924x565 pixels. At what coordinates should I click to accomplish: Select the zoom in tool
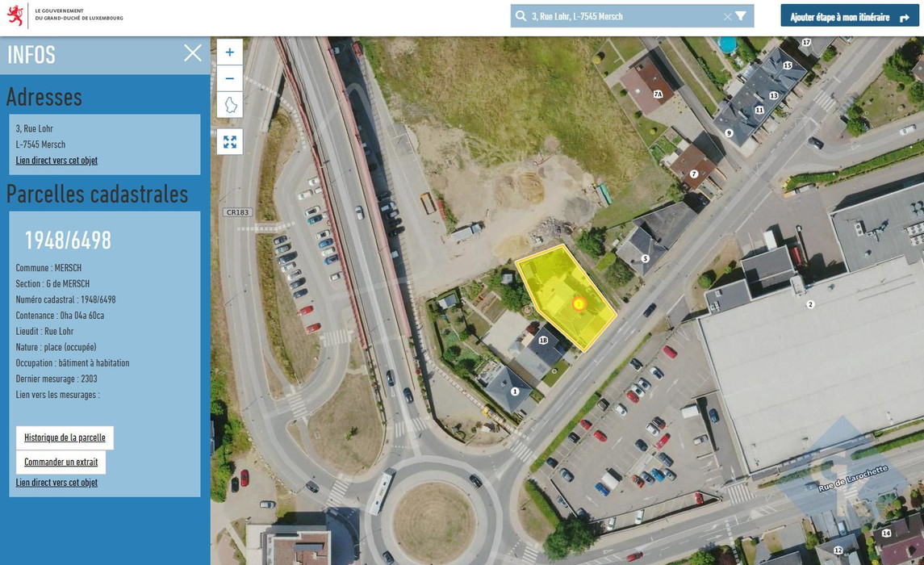229,51
